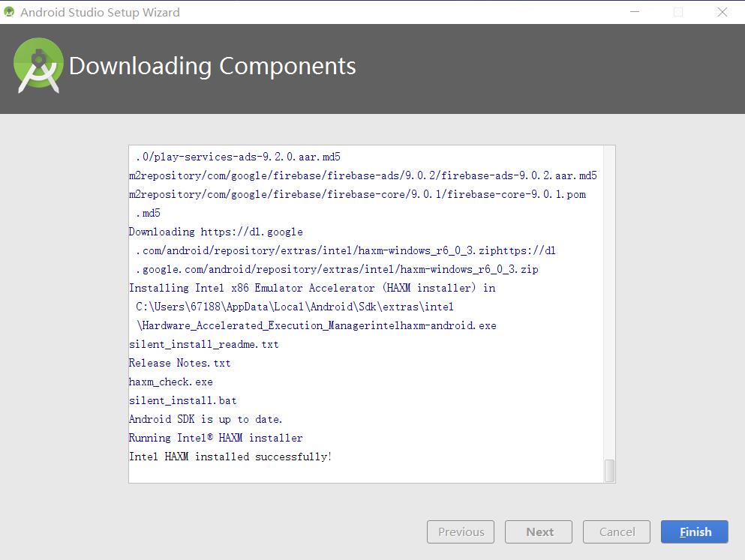Click the disabled Next button
The image size is (745, 560).
point(539,532)
